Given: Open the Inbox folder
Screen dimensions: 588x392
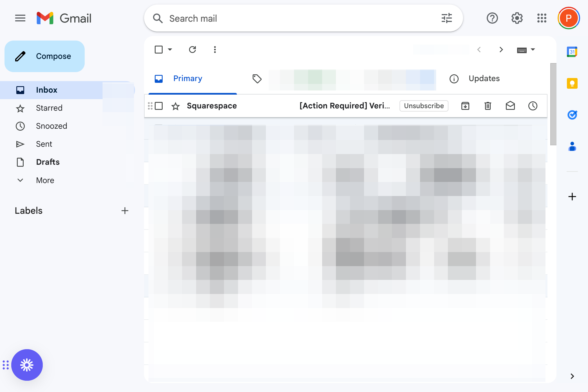Looking at the screenshot, I should coord(68,90).
